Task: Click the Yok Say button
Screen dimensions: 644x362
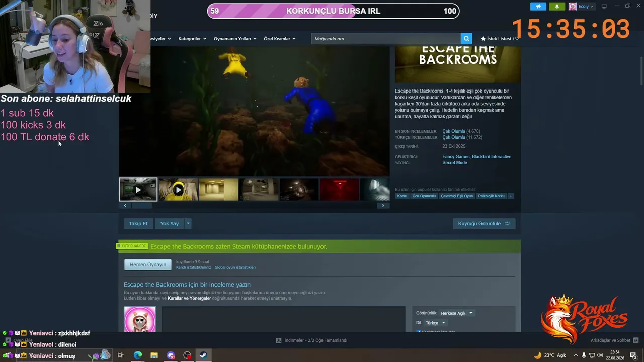Action: click(170, 223)
